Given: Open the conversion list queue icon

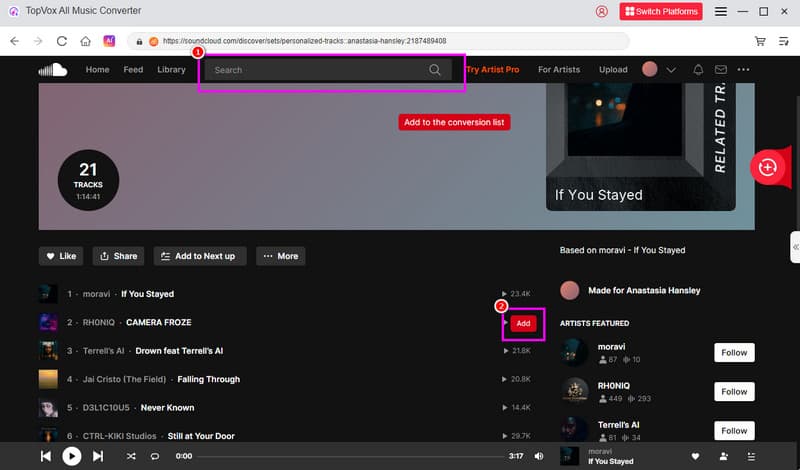Looking at the screenshot, I should [x=784, y=41].
